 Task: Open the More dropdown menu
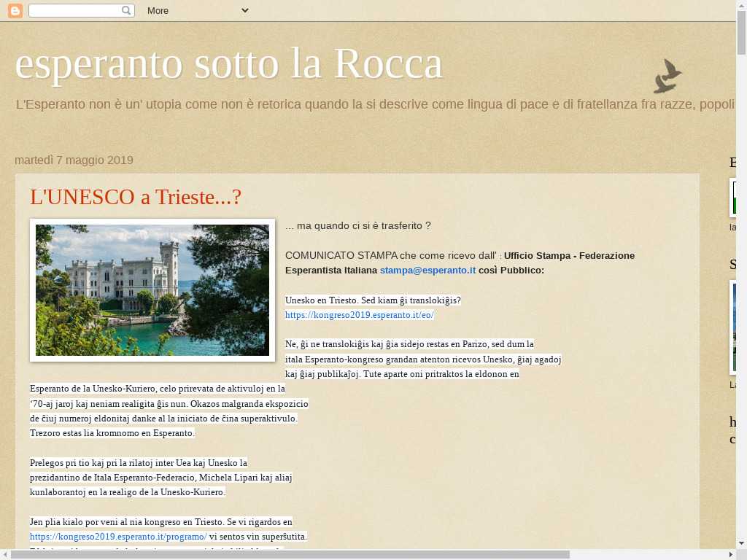pyautogui.click(x=198, y=10)
